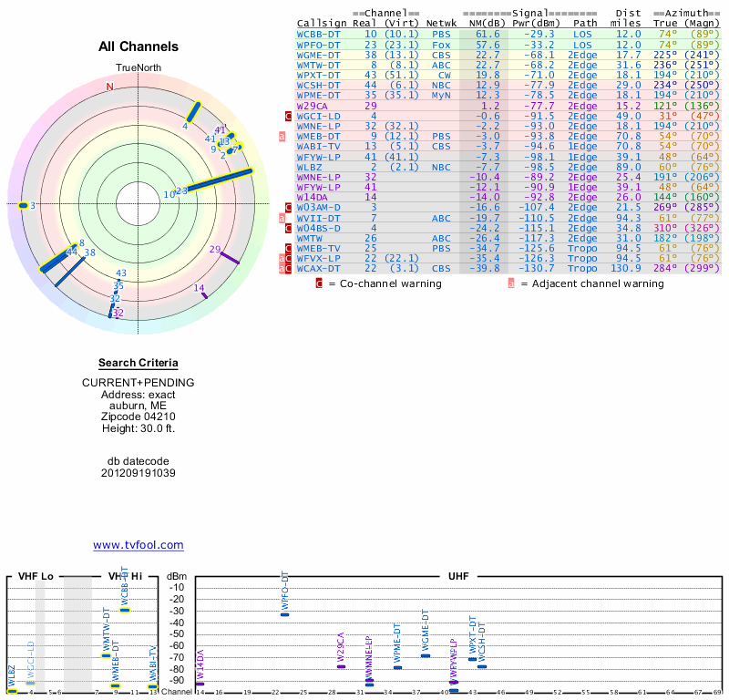
Task: Select channel 3 marker on radar plot
Action: pyautogui.click(x=24, y=206)
